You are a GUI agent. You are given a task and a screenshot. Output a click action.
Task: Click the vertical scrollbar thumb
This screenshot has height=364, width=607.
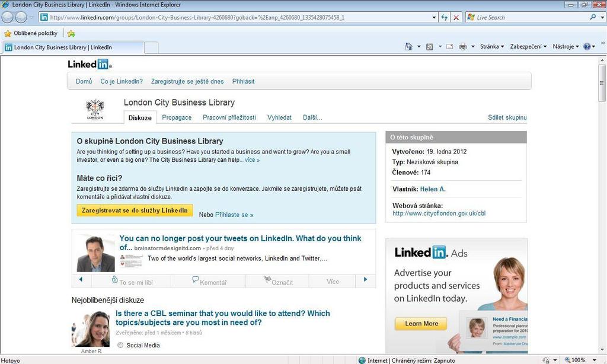pos(602,83)
